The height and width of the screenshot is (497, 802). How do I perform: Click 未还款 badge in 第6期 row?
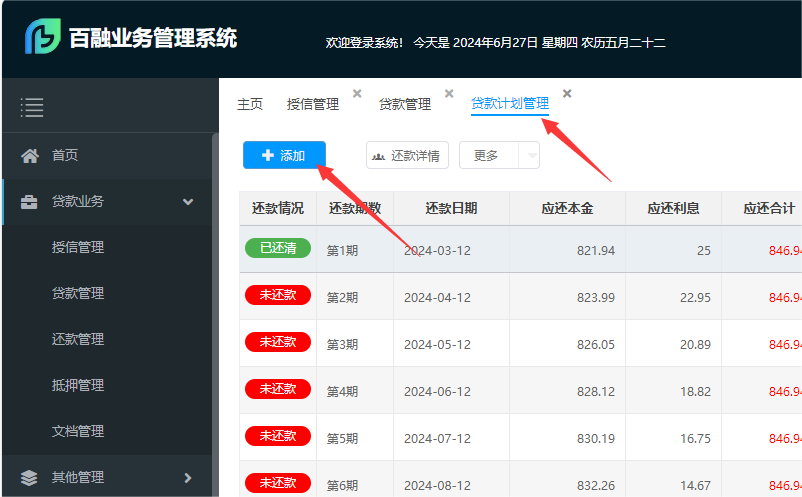click(x=278, y=483)
